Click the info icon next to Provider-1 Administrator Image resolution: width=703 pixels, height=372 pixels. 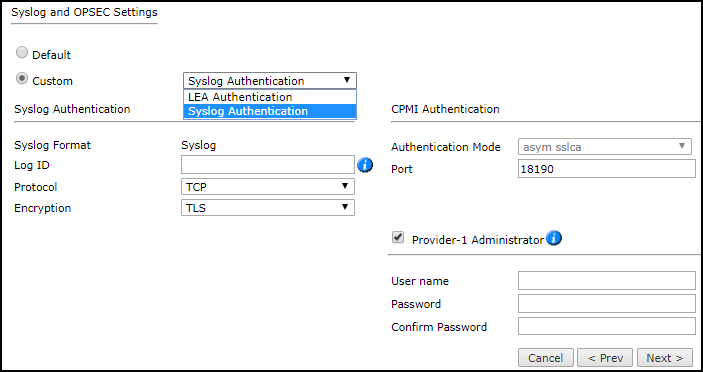click(554, 238)
